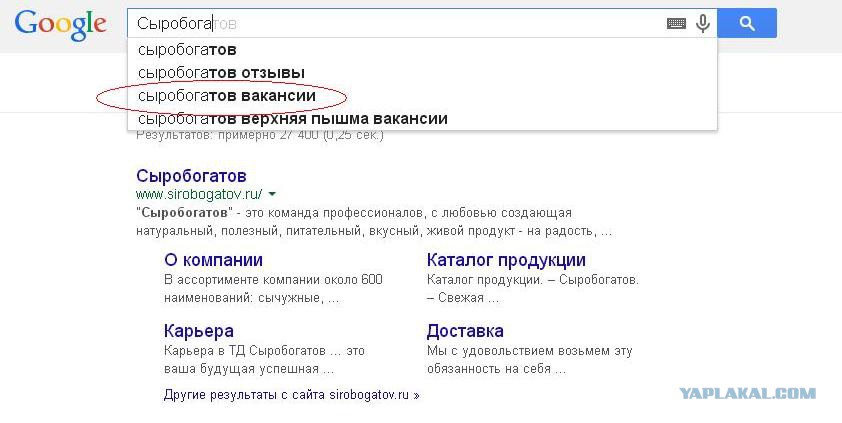This screenshot has height=423, width=842.
Task: Click the "Результатов: примерно" count text
Action: (x=260, y=135)
